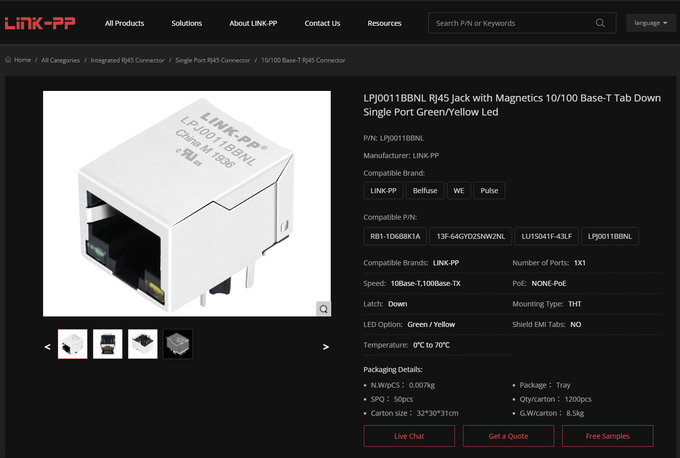
Task: Click the N.W/pCS 0.007kg entry
Action: 402,385
